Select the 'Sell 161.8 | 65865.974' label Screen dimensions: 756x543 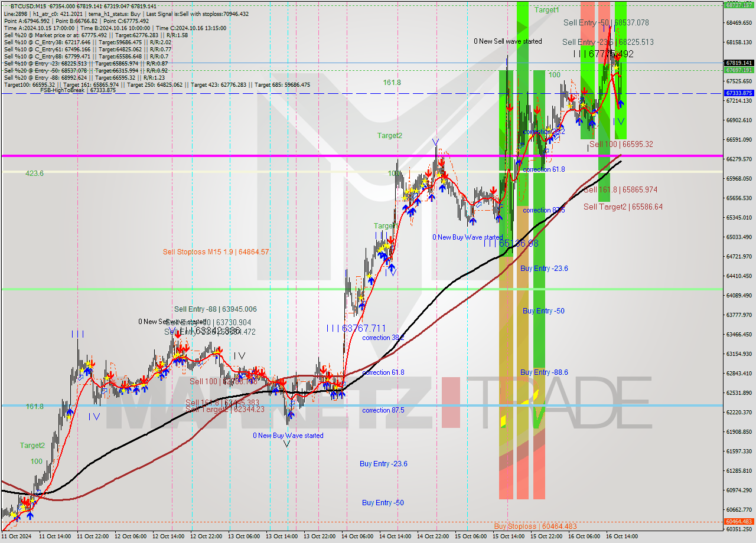click(x=620, y=189)
